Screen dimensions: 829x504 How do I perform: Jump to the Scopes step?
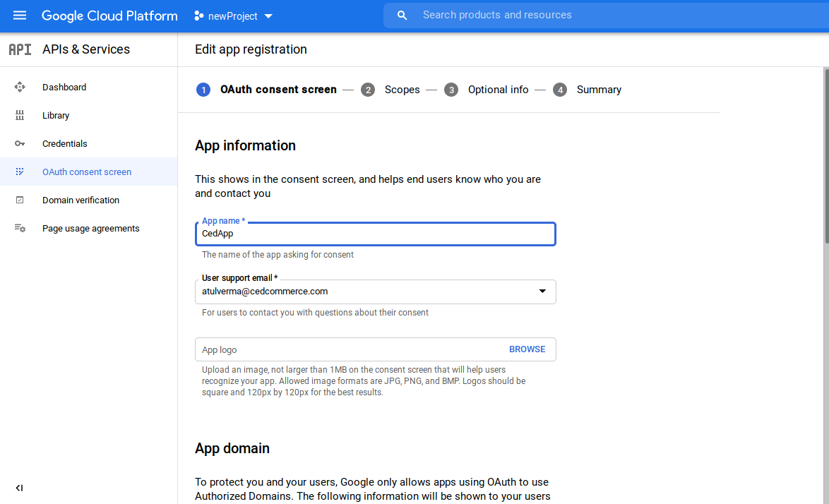click(x=402, y=90)
